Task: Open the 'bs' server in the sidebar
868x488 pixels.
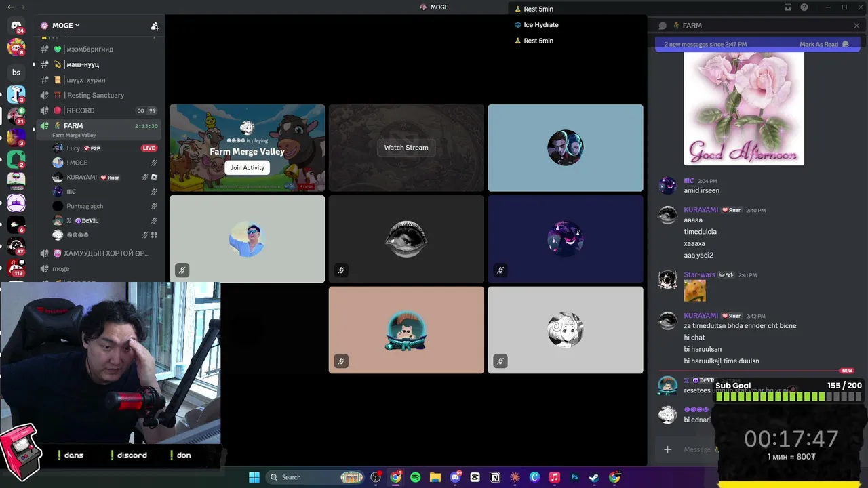Action: coord(16,73)
